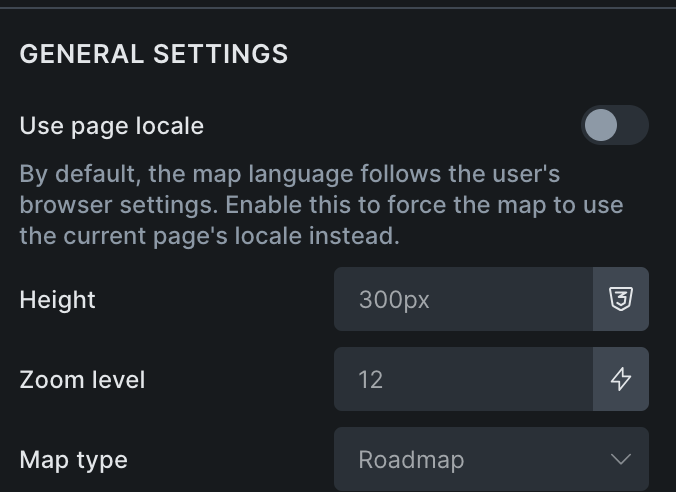This screenshot has width=676, height=492.
Task: Enable the Use page locale switch
Action: click(x=614, y=126)
